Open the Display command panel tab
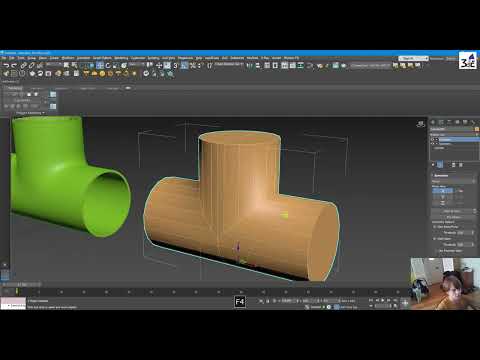This screenshot has width=480, height=360. coord(465,122)
